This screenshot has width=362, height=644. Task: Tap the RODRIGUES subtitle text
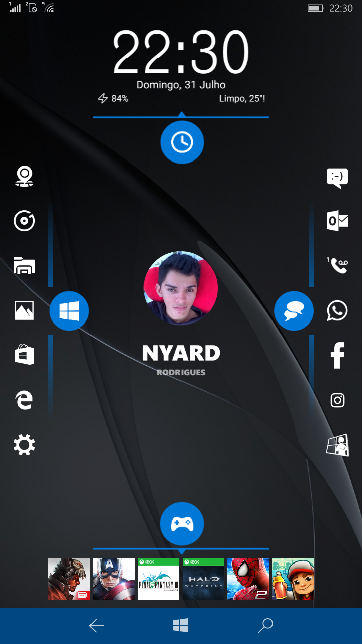point(181,373)
